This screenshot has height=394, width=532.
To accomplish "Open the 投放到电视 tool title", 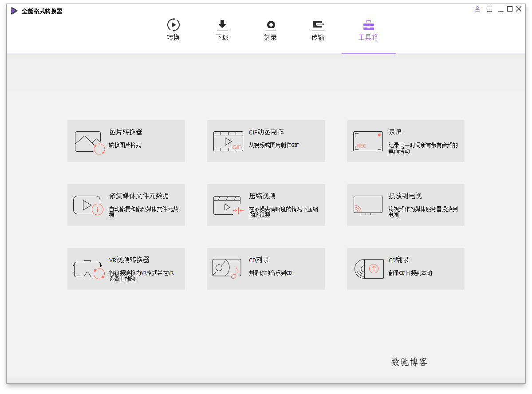I will pyautogui.click(x=406, y=196).
